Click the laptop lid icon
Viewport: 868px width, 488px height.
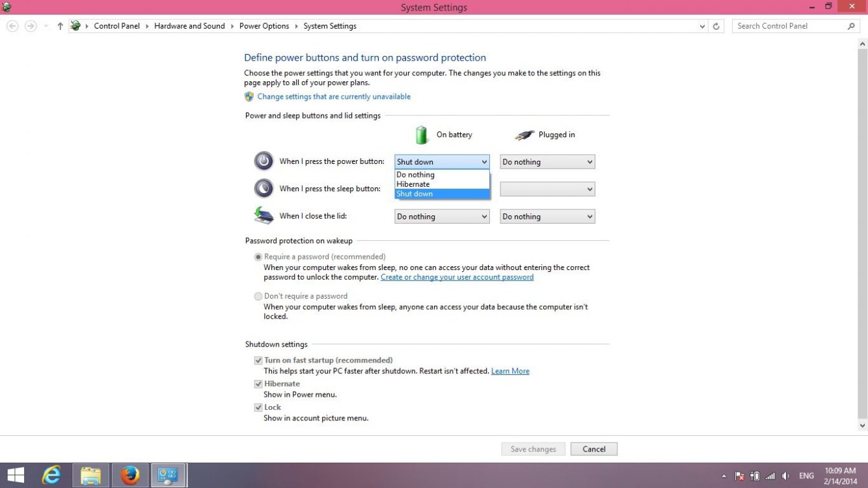tap(264, 215)
